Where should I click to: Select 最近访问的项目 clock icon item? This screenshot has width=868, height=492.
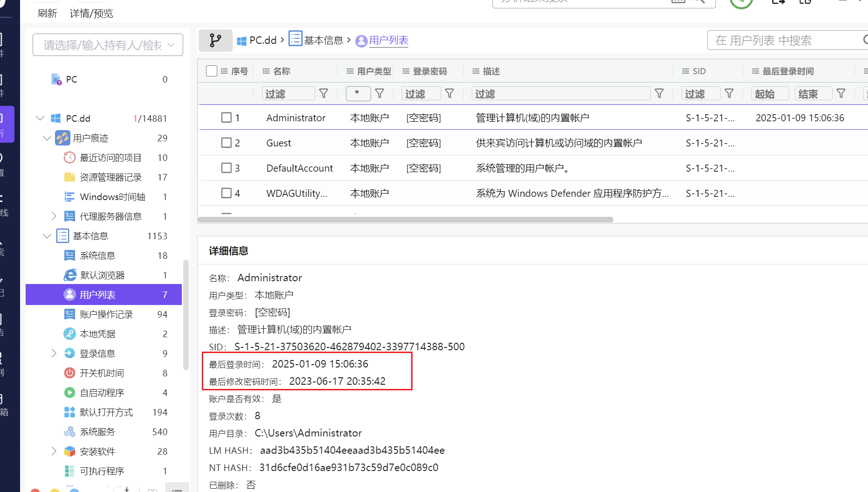point(69,158)
